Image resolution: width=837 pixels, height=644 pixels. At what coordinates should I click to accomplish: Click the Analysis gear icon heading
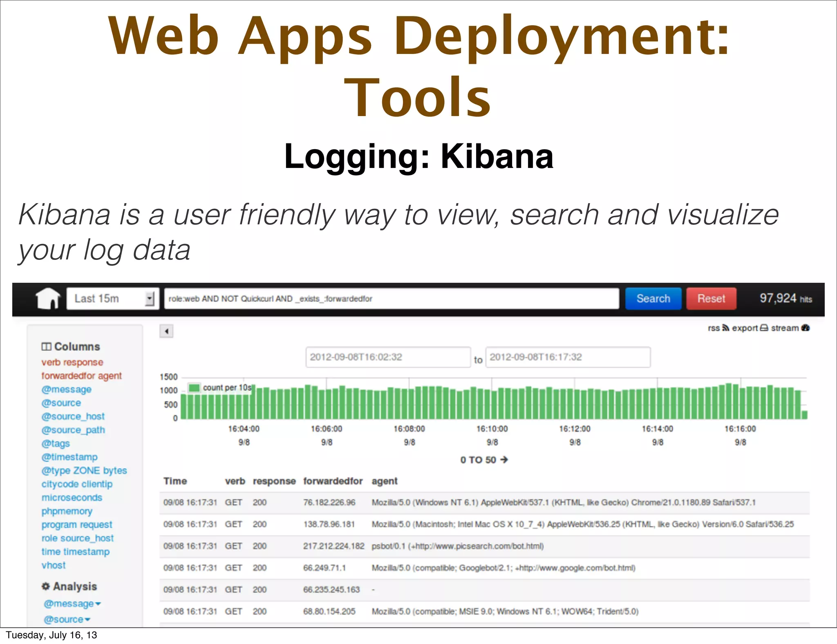46,586
